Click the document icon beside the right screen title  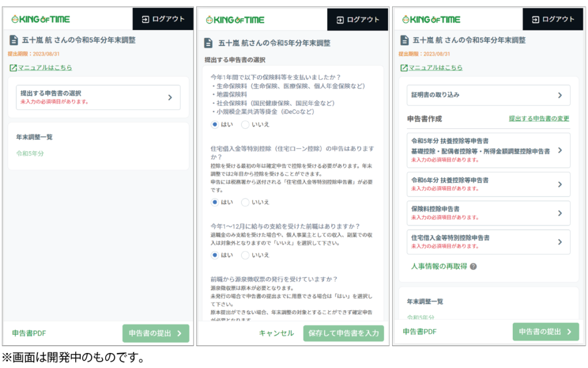pos(404,40)
